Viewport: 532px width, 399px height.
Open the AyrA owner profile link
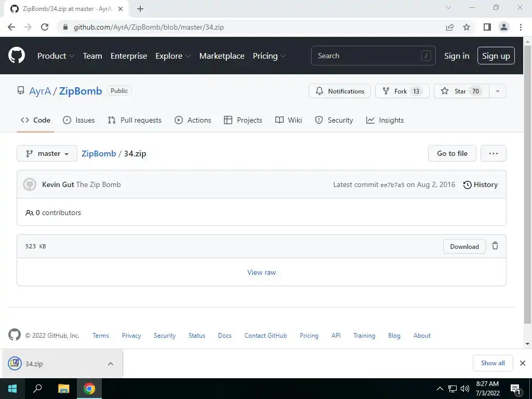[x=40, y=91]
